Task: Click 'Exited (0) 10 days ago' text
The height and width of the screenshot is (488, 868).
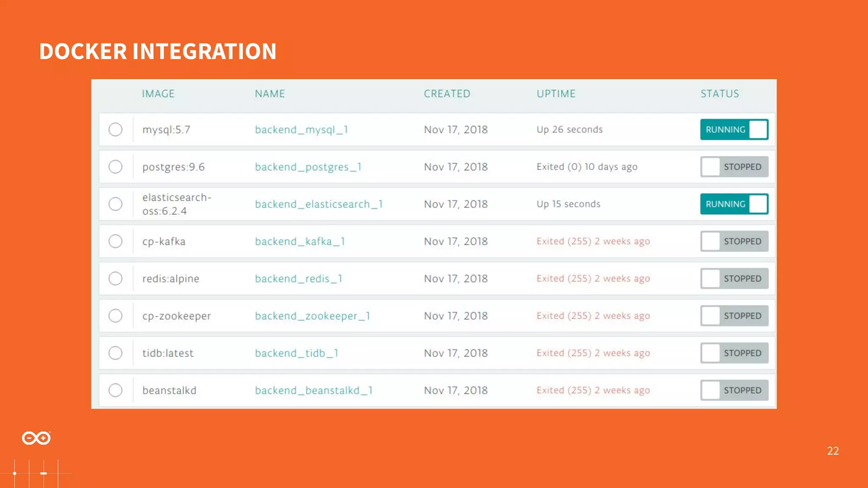Action: (587, 167)
